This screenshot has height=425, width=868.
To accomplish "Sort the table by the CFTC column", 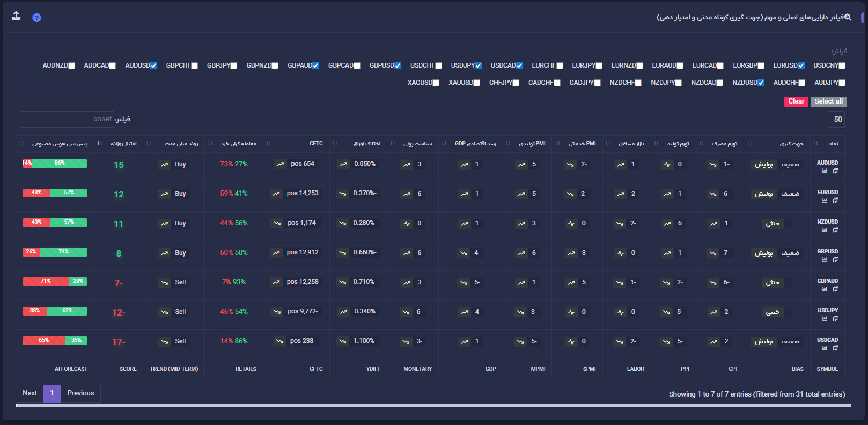I will coord(316,144).
